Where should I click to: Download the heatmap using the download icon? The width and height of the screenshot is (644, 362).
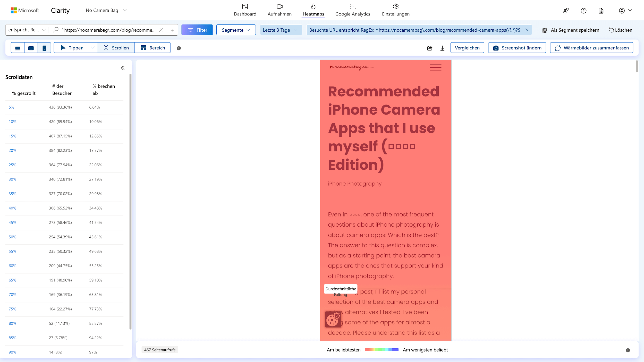pyautogui.click(x=442, y=48)
